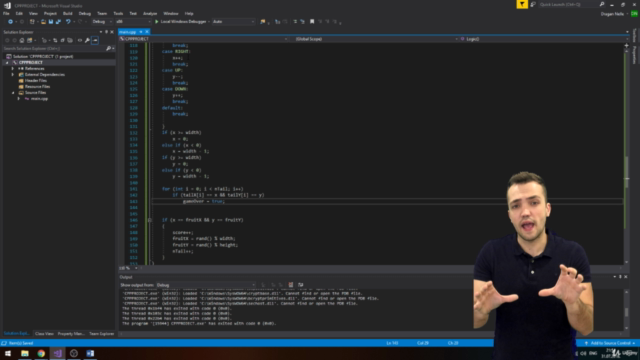Open Chrome from the taskbar
The image size is (640, 360).
(41, 353)
